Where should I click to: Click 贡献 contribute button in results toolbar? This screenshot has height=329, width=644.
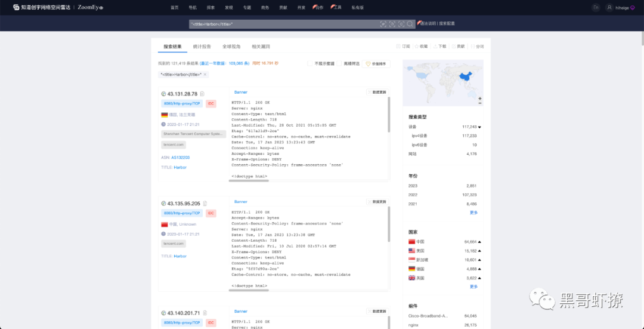pyautogui.click(x=459, y=47)
